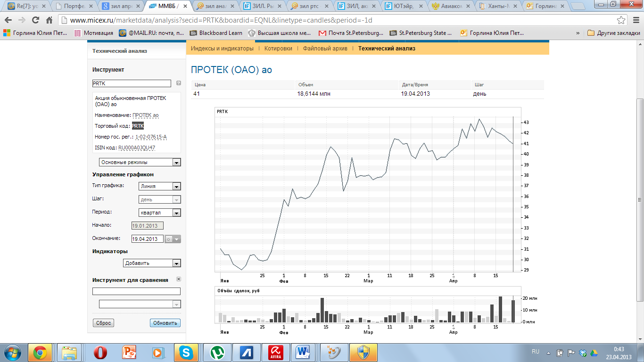Open the Котировки tab
This screenshot has height=362, width=644.
(278, 49)
